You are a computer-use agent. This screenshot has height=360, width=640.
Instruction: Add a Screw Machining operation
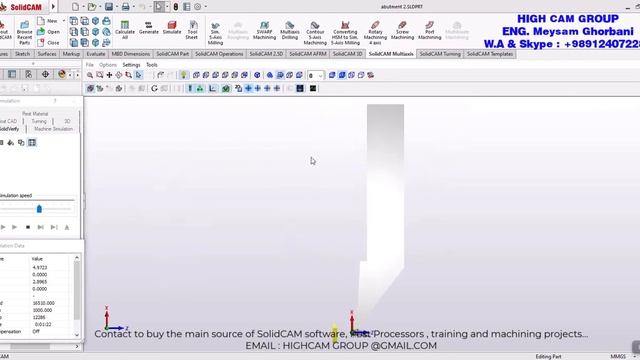402,31
